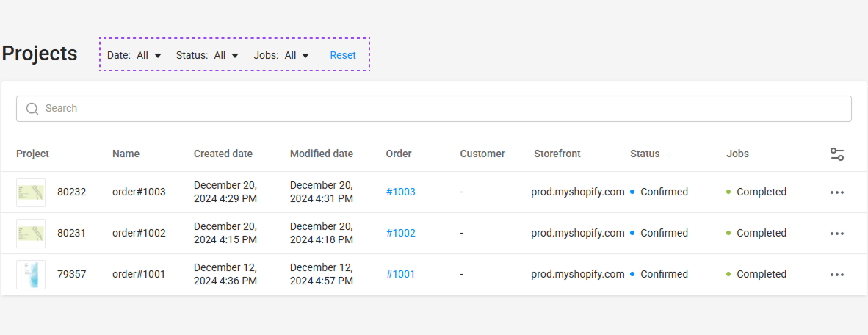
Task: Click storefront cell in order#1003 row
Action: [578, 192]
